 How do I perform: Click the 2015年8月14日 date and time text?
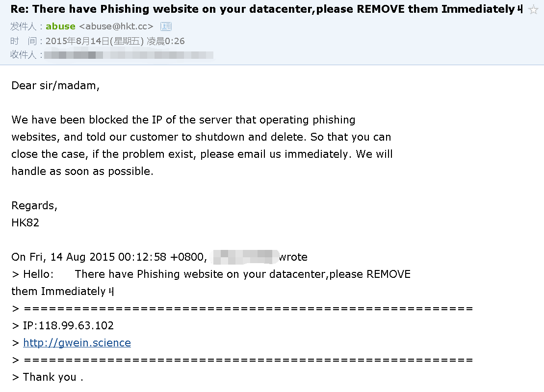[x=115, y=41]
